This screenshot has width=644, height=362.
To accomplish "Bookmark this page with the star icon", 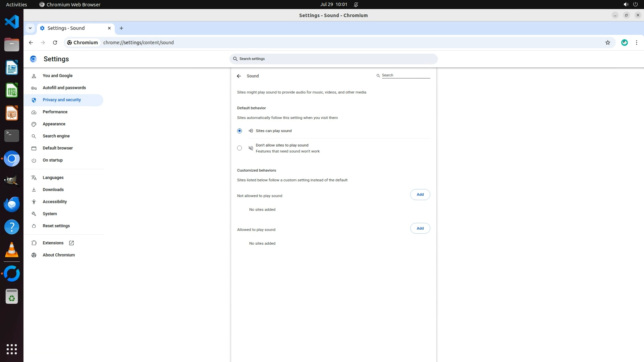I will click(x=607, y=43).
